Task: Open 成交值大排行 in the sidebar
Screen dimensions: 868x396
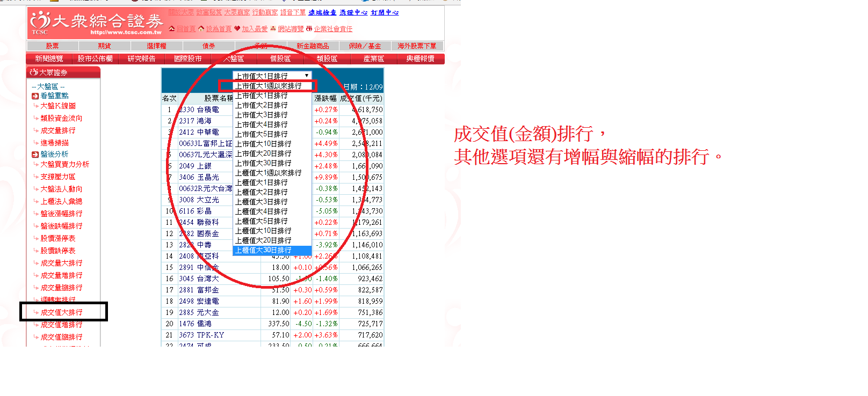Action: [x=62, y=312]
